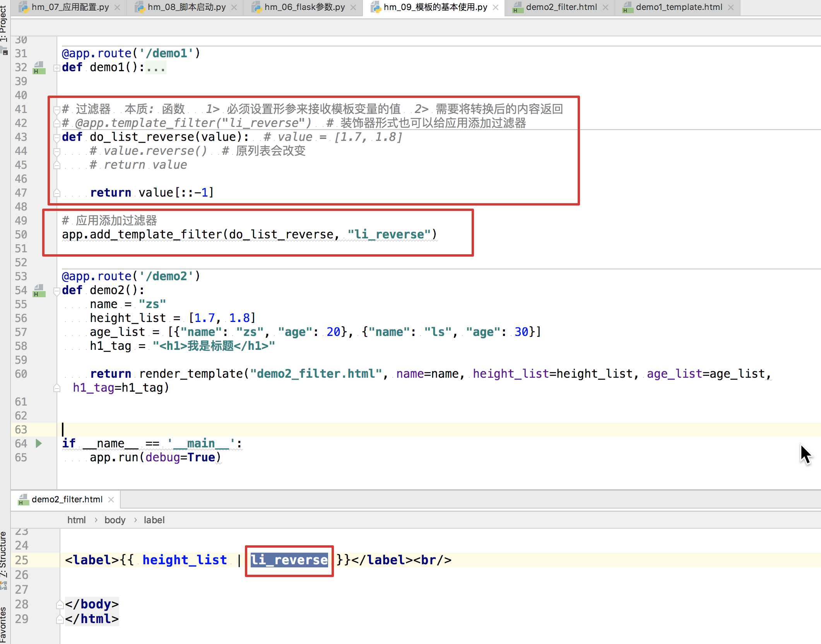The height and width of the screenshot is (644, 821).
Task: Open demo1_template.html tab
Action: 679,7
